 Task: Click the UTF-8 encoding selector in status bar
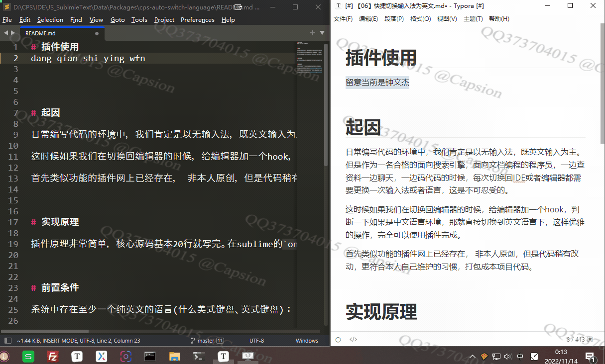coord(256,341)
